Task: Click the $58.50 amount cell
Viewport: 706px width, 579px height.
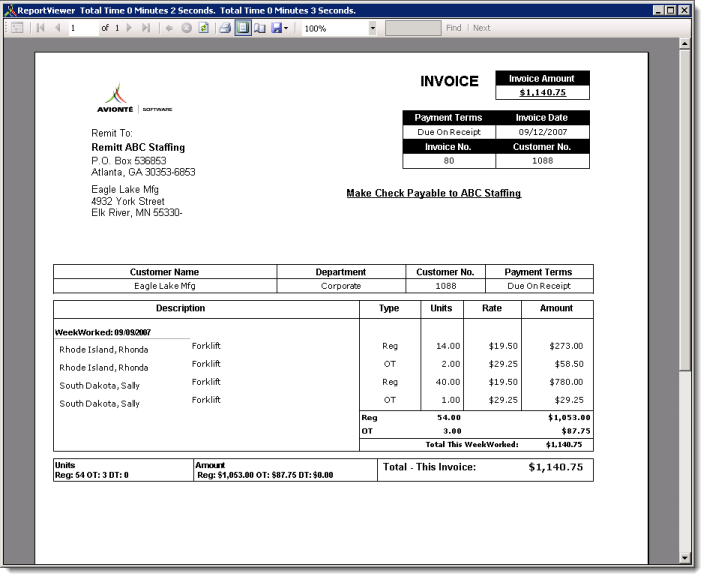Action: coord(569,364)
